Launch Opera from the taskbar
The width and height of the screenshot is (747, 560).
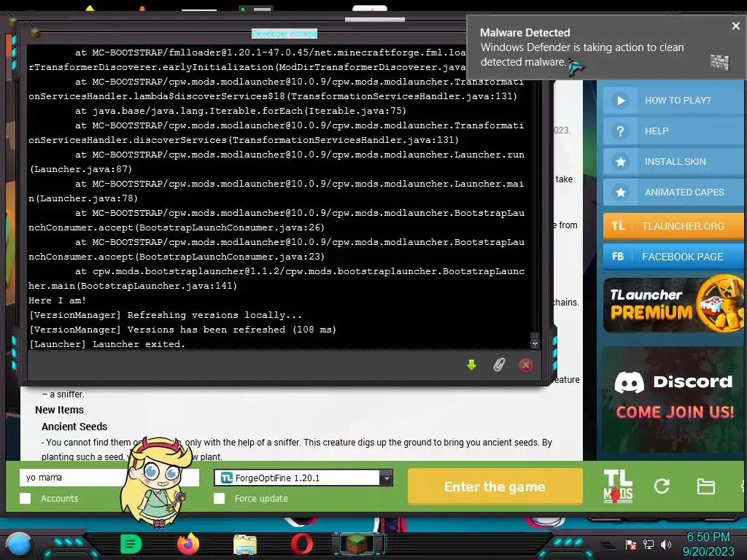tap(302, 544)
